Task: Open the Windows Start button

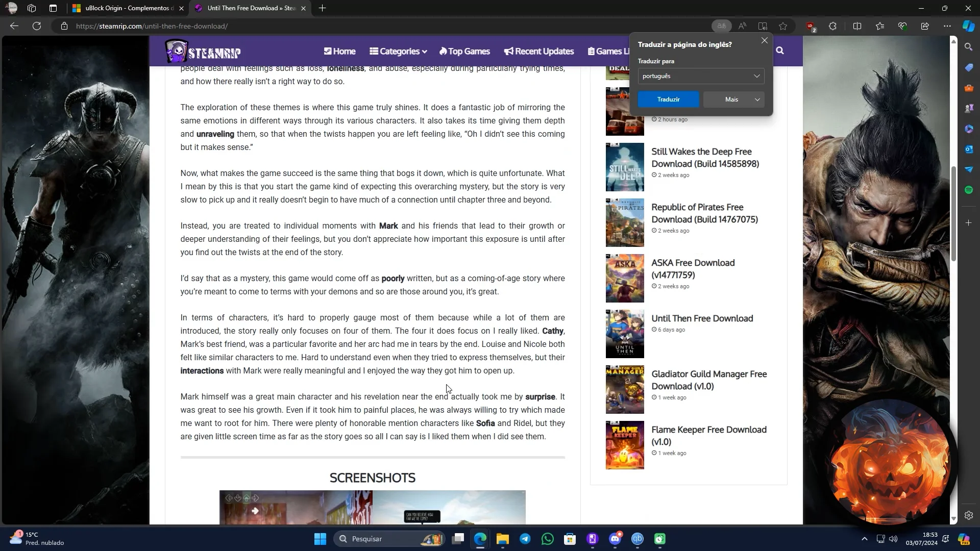Action: tap(320, 539)
